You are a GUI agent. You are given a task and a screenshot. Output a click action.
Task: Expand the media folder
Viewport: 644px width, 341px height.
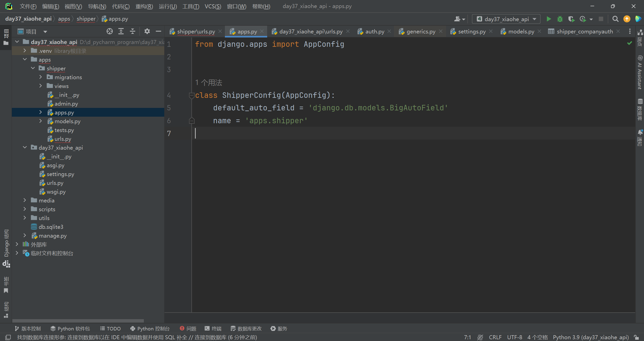click(25, 200)
